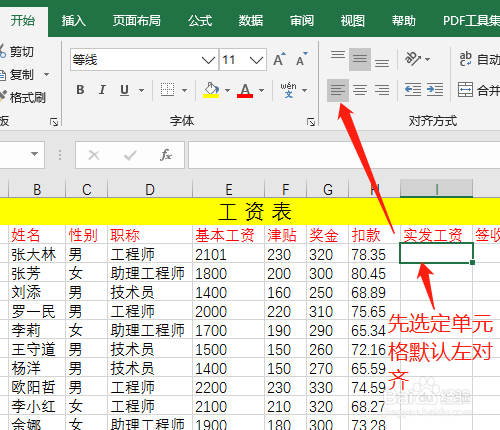Decrease font size with small A icon

coord(302,60)
